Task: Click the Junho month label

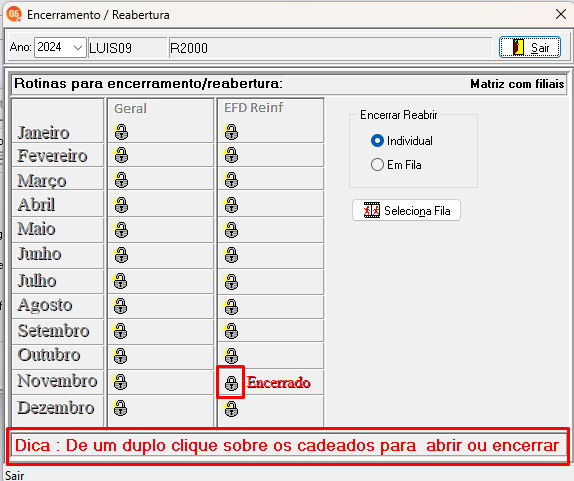Action: click(x=39, y=254)
